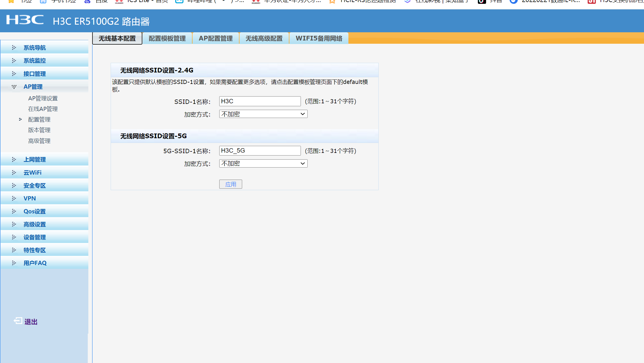The height and width of the screenshot is (363, 644).
Task: Click arrow icon beside 系统监控
Action: pos(14,60)
